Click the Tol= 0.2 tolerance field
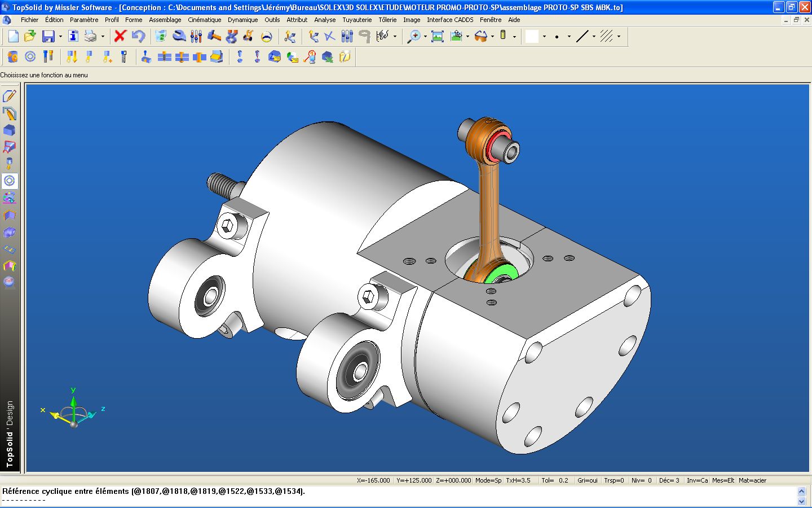Screen dimensions: 812x508 554,480
